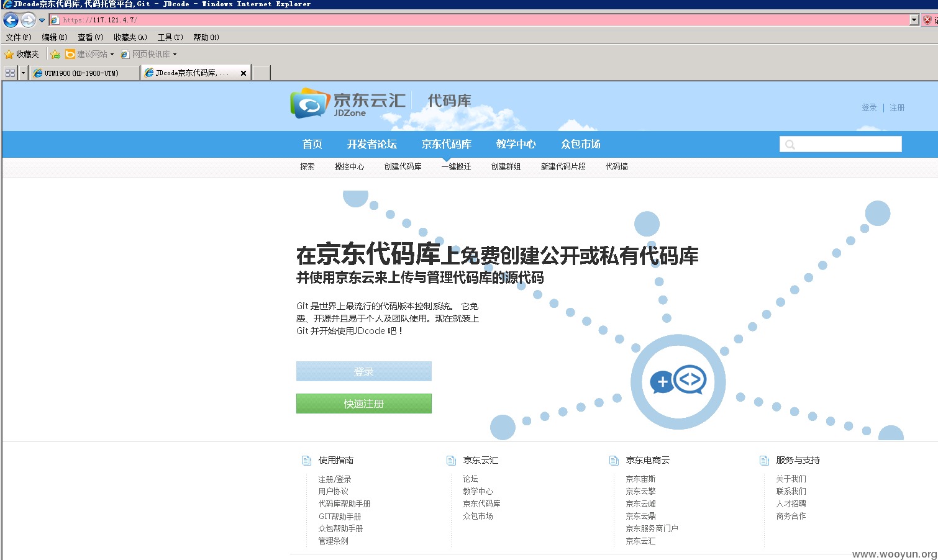Image resolution: width=938 pixels, height=560 pixels.
Task: Open 开发者论坛 in navigation bar
Action: point(372,144)
